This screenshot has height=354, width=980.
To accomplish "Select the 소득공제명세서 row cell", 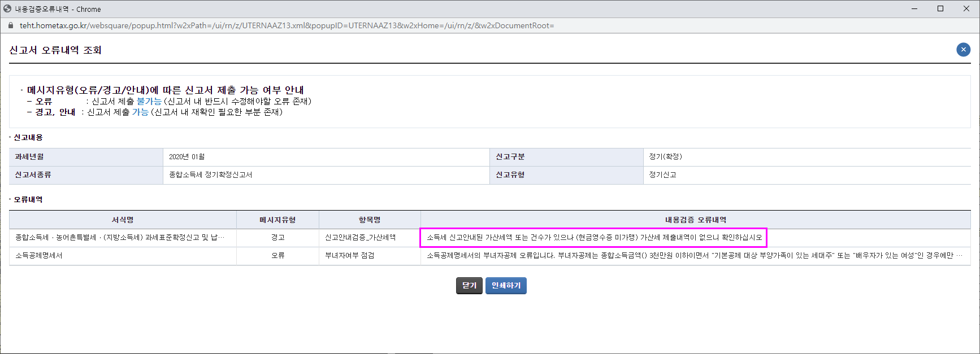I will pos(123,256).
